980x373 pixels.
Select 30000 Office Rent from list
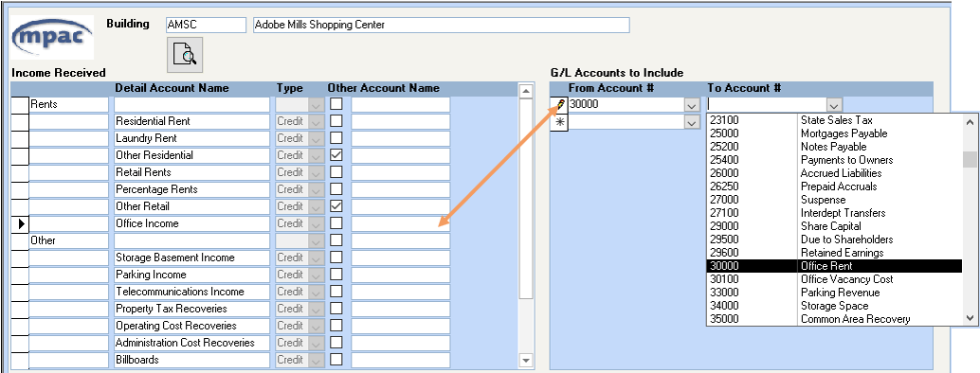point(834,266)
